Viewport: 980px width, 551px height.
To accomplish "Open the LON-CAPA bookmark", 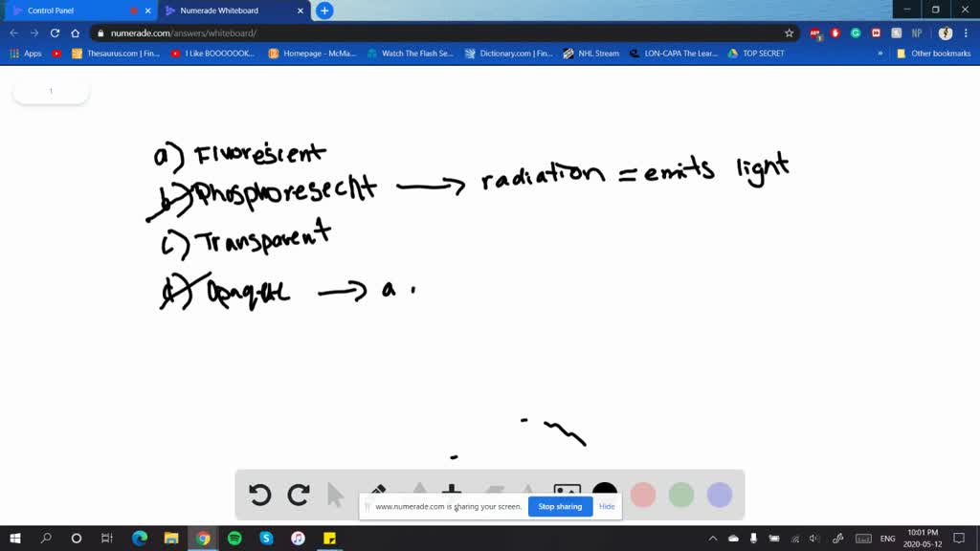I will [673, 54].
